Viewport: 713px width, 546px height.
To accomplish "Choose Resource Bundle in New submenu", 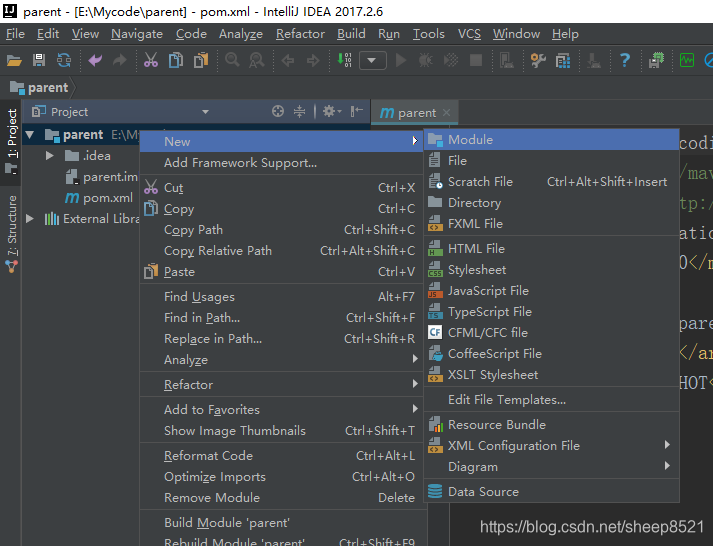I will coord(551,425).
